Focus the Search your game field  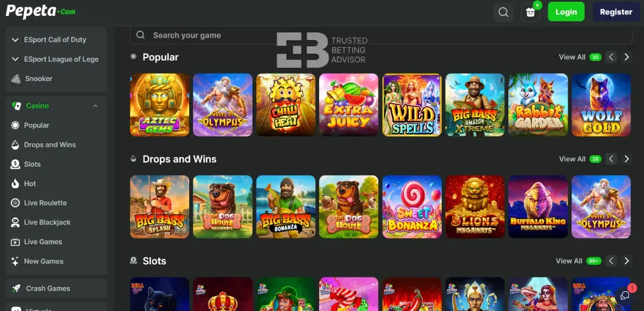pyautogui.click(x=381, y=35)
